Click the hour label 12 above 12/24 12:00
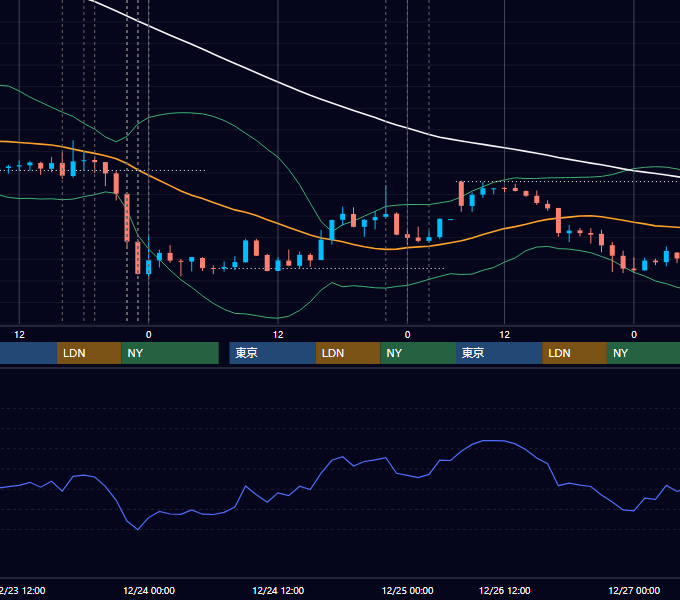This screenshot has height=600, width=680. pyautogui.click(x=278, y=335)
